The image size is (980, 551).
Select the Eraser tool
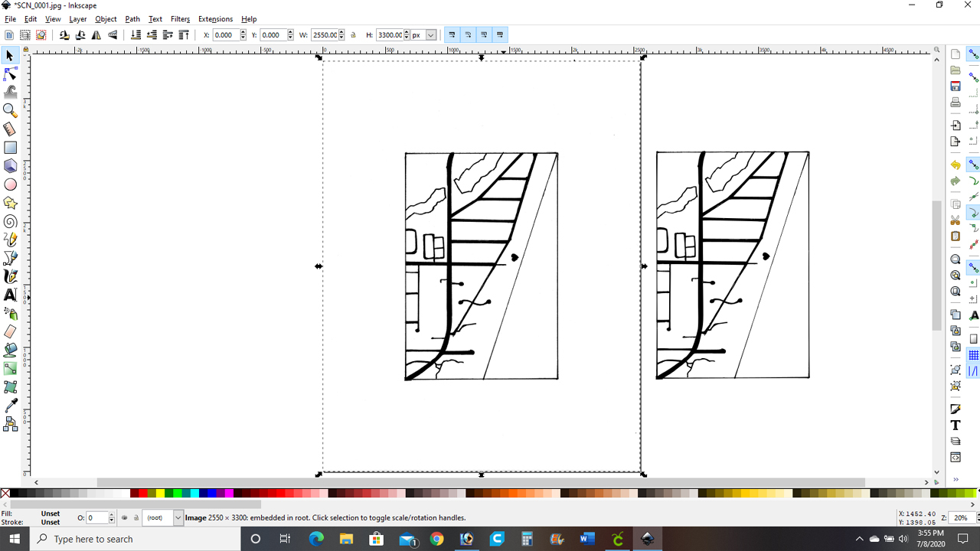pos(11,331)
